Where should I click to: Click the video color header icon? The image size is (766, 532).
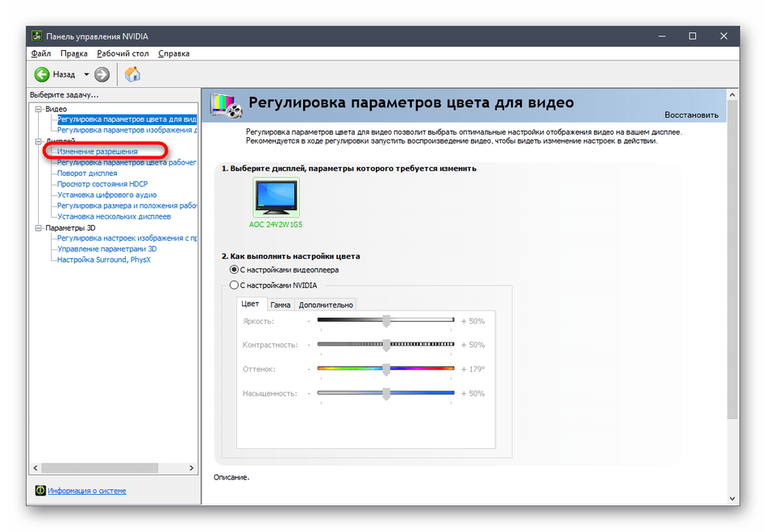click(x=226, y=105)
